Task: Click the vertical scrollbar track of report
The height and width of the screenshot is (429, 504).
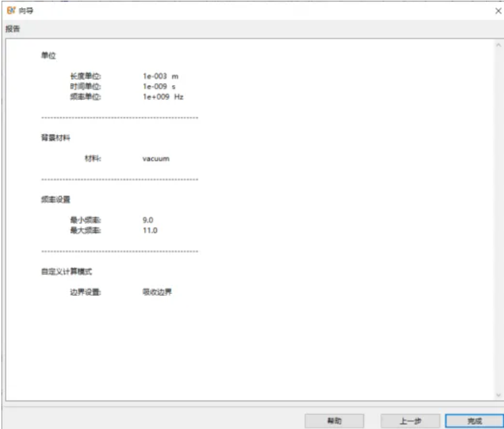Action: click(x=499, y=216)
